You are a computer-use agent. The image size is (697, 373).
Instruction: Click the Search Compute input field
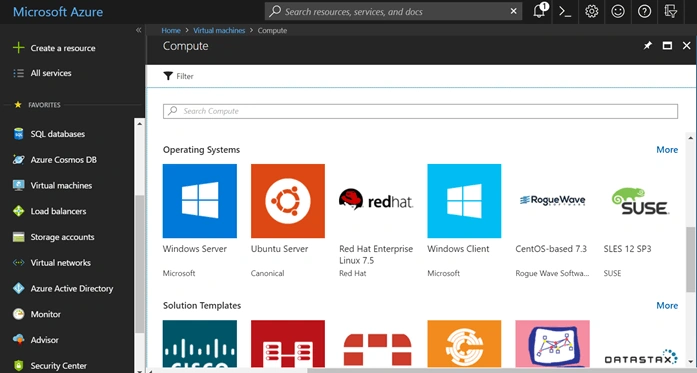[x=420, y=111]
